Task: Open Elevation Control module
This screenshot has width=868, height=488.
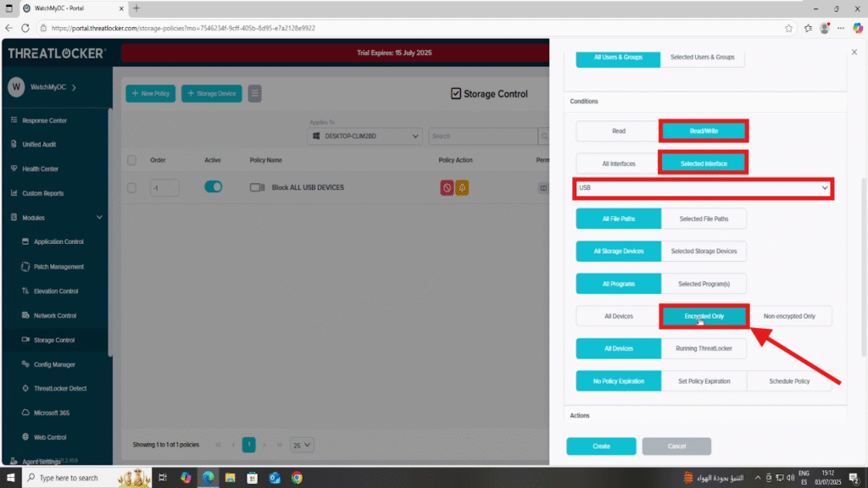Action: pyautogui.click(x=55, y=291)
